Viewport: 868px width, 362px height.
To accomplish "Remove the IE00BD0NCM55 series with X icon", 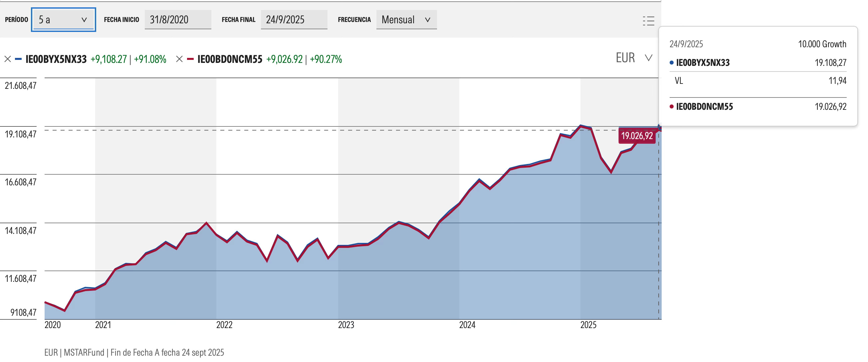I will 179,59.
